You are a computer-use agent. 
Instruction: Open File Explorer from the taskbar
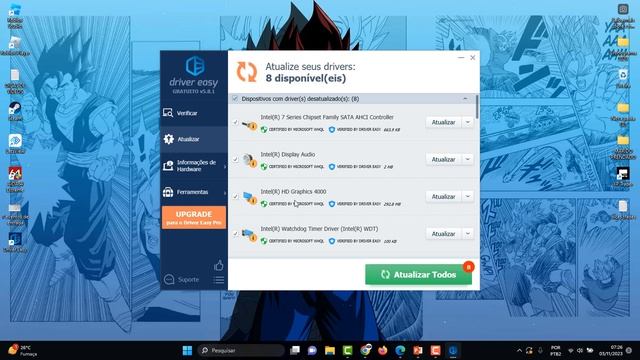[x=330, y=350]
